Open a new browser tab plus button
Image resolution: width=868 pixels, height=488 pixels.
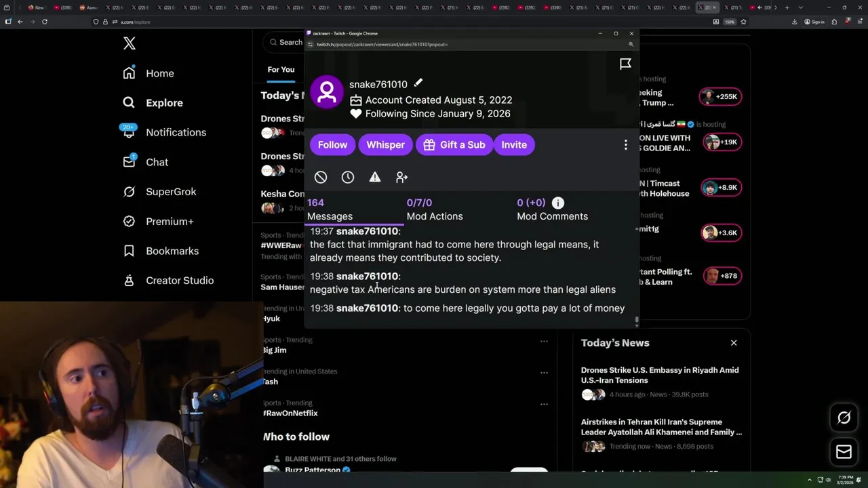click(x=787, y=7)
